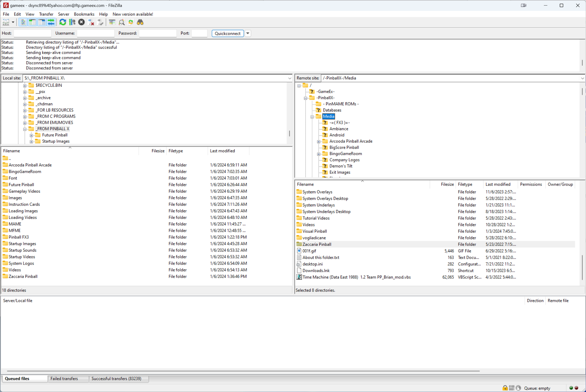This screenshot has width=586, height=392.
Task: Open the Quickconnect history dropdown
Action: point(248,33)
